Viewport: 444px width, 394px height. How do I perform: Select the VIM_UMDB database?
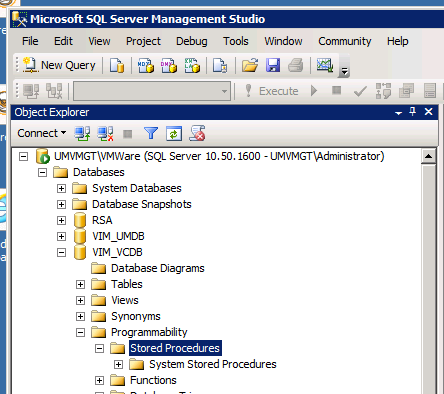click(118, 236)
